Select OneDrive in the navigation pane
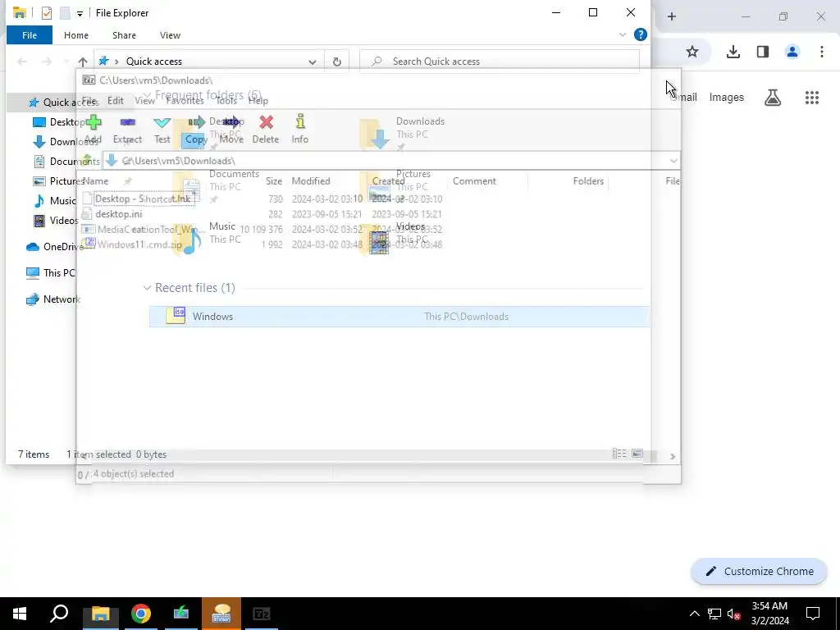The image size is (840, 630). [55, 247]
